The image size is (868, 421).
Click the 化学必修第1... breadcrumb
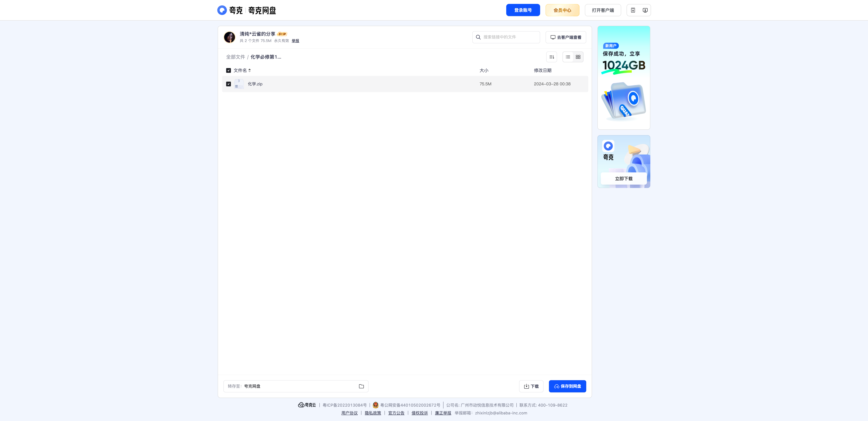(x=266, y=57)
